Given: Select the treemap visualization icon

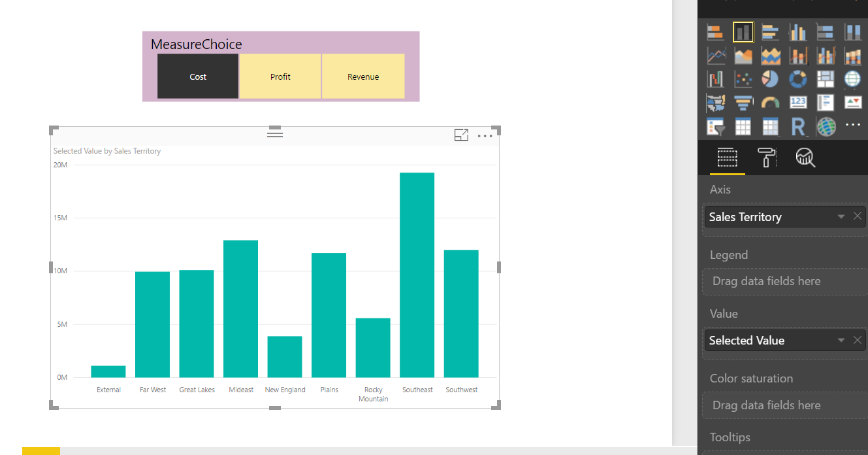Looking at the screenshot, I should (x=826, y=79).
